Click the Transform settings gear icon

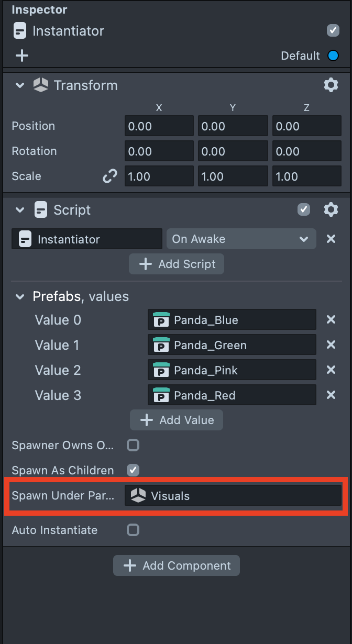coord(331,85)
